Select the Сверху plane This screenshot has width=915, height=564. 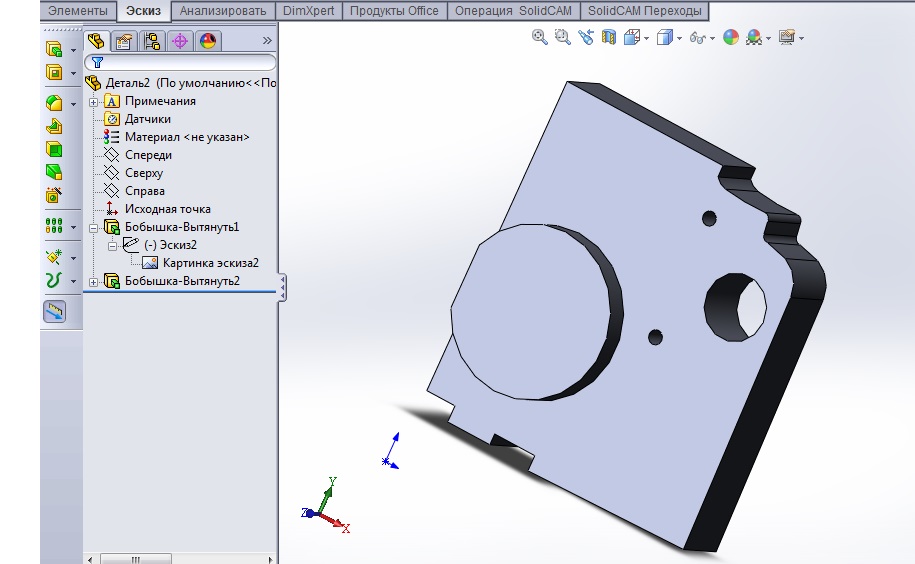click(144, 173)
